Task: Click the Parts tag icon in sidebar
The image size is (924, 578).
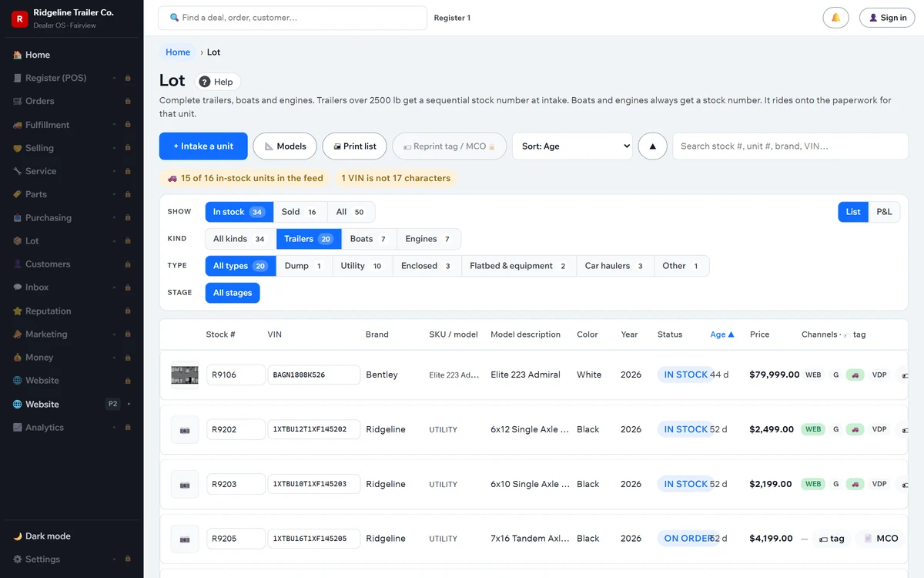Action: [18, 194]
